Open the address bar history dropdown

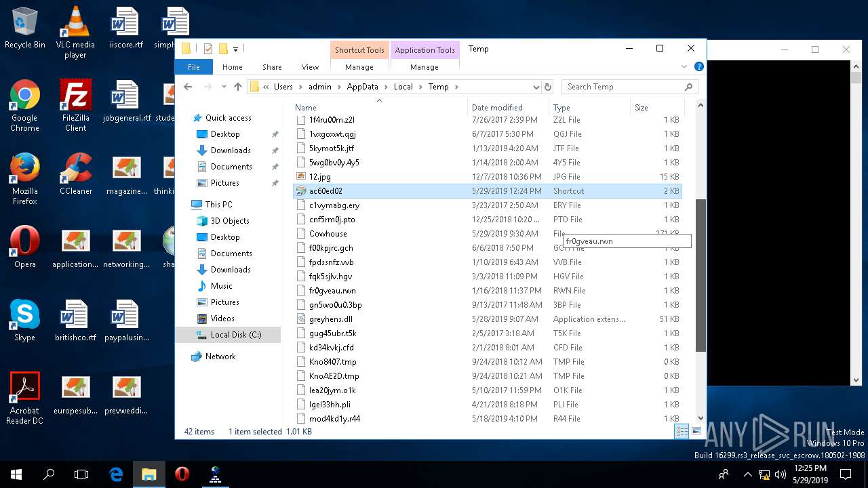[536, 87]
